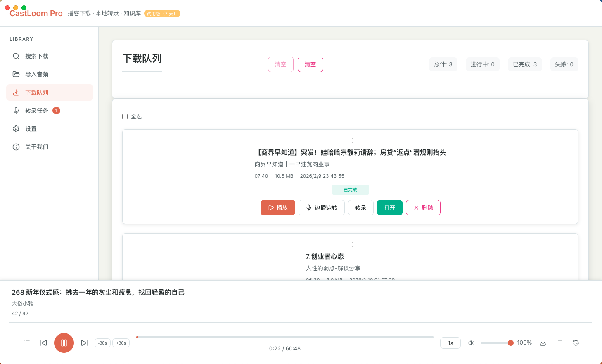Play the 商界早知道 episode with 播放
This screenshot has width=602, height=364.
(277, 208)
